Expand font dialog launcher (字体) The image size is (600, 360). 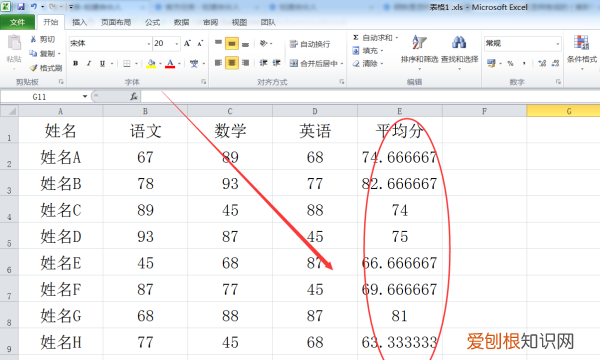pos(204,81)
